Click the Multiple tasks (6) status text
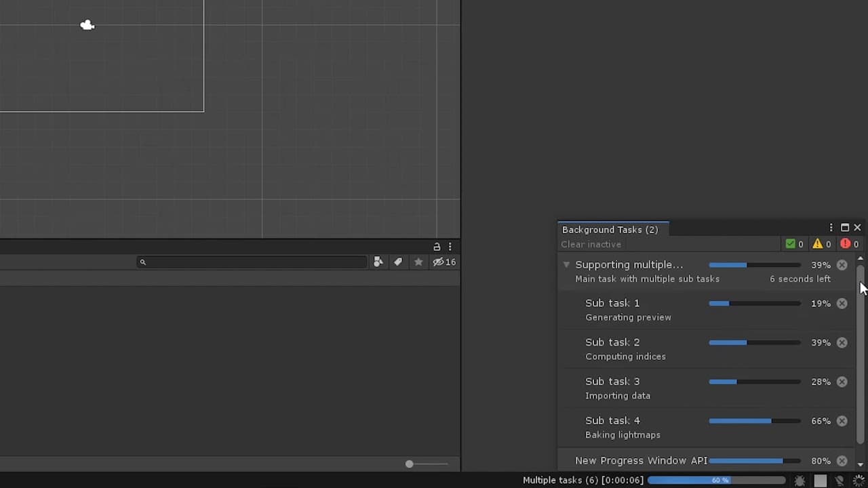 coord(583,481)
